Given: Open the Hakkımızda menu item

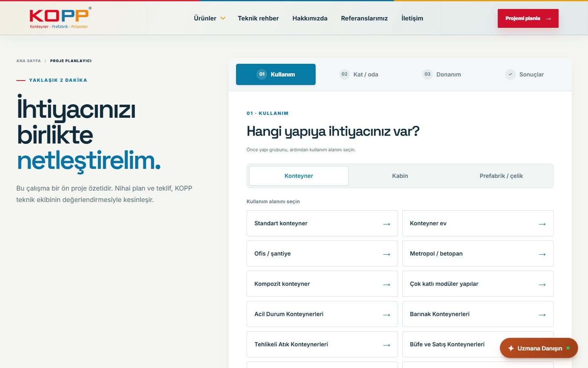Looking at the screenshot, I should click(x=310, y=18).
